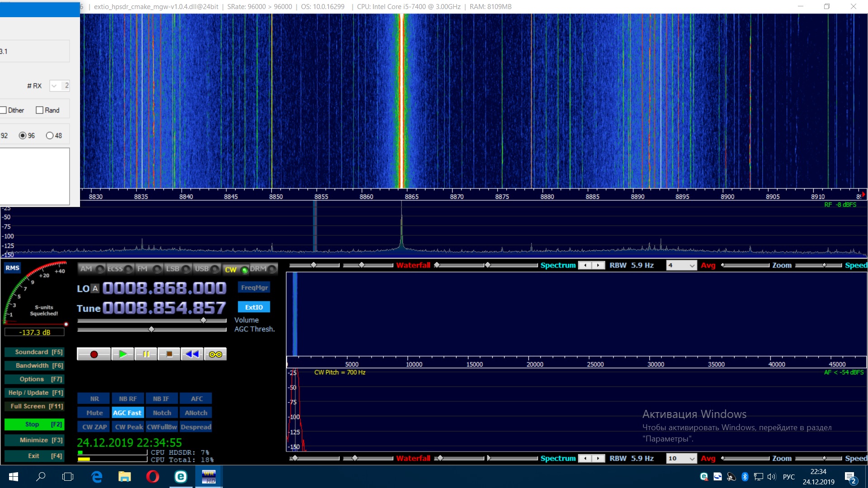Select the 48 sample rate radio button

pyautogui.click(x=50, y=136)
